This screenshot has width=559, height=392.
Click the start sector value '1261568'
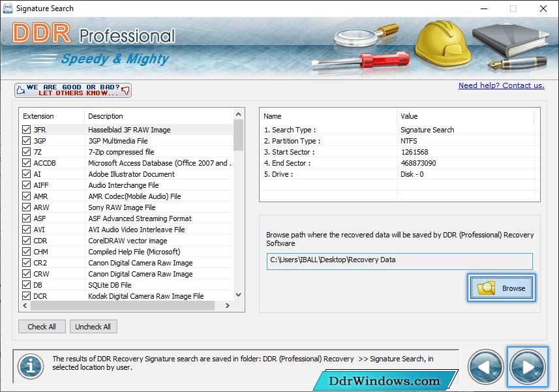(414, 152)
